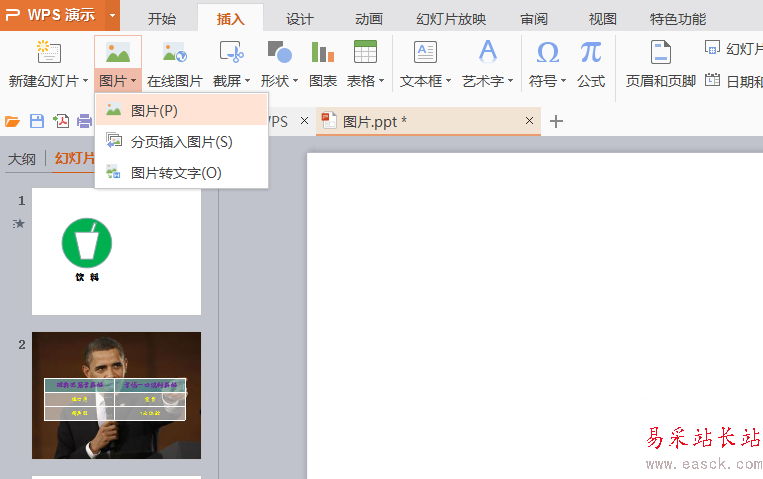Open the 图片 dropdown arrow in ribbon
Screen dimensions: 763x479
pos(133,81)
